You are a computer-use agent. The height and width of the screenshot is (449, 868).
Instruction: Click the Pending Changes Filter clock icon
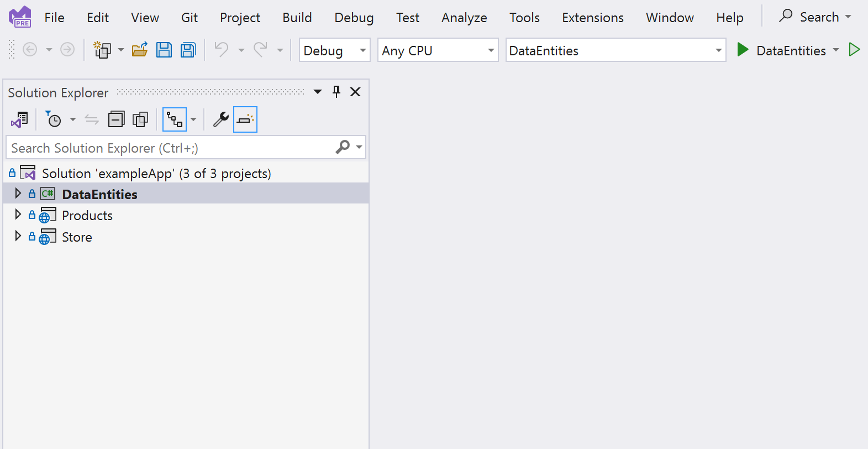click(54, 119)
